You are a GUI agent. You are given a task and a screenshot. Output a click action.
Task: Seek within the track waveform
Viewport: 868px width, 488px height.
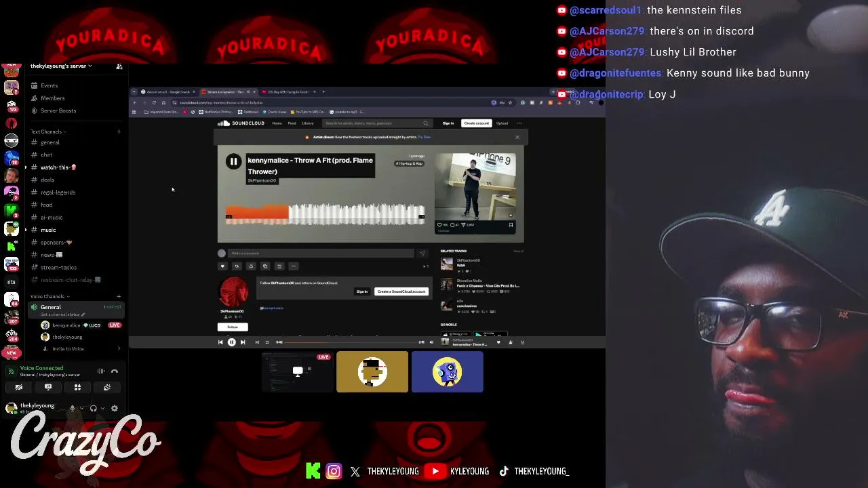pyautogui.click(x=325, y=215)
